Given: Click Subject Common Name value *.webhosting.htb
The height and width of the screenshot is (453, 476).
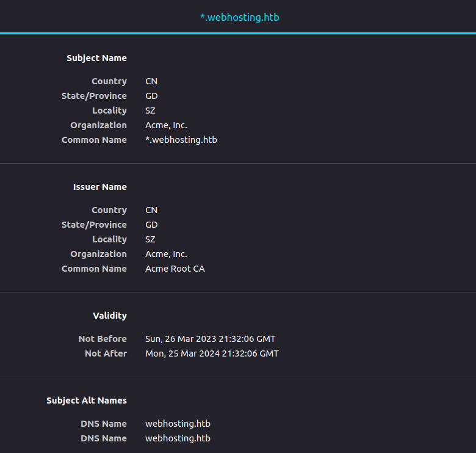Looking at the screenshot, I should [x=181, y=140].
